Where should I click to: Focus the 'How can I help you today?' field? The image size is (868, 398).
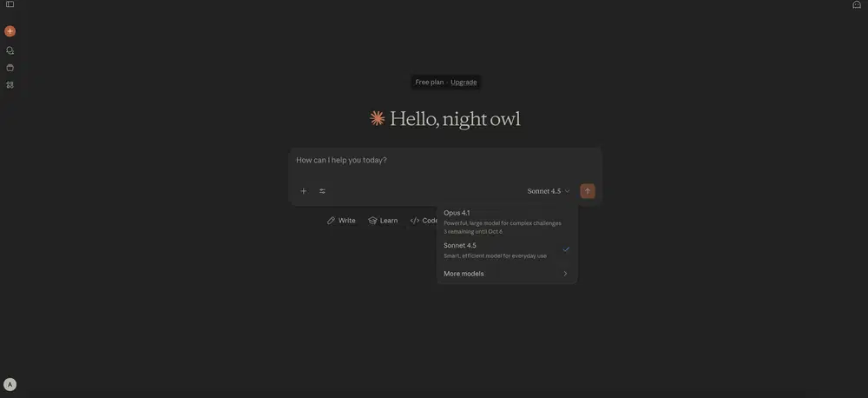[444, 161]
